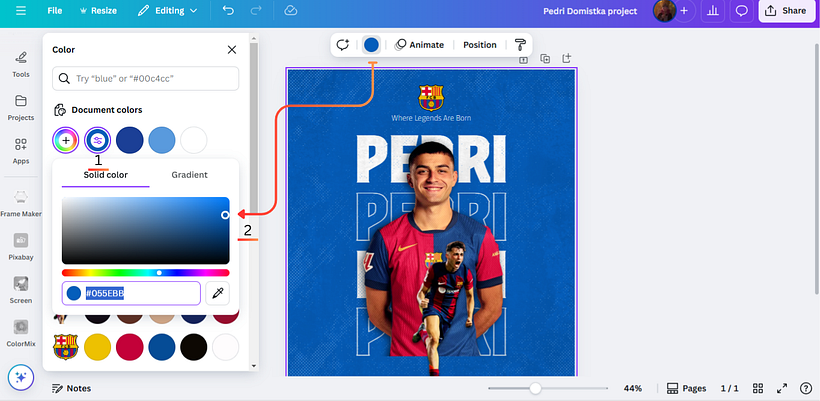This screenshot has width=820, height=401.
Task: Open the Frame Maker app
Action: (21, 203)
